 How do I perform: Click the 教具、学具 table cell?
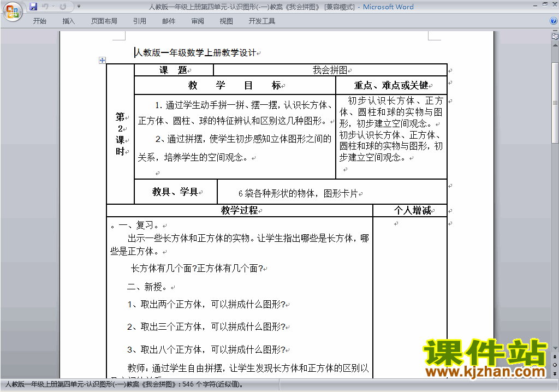[175, 192]
